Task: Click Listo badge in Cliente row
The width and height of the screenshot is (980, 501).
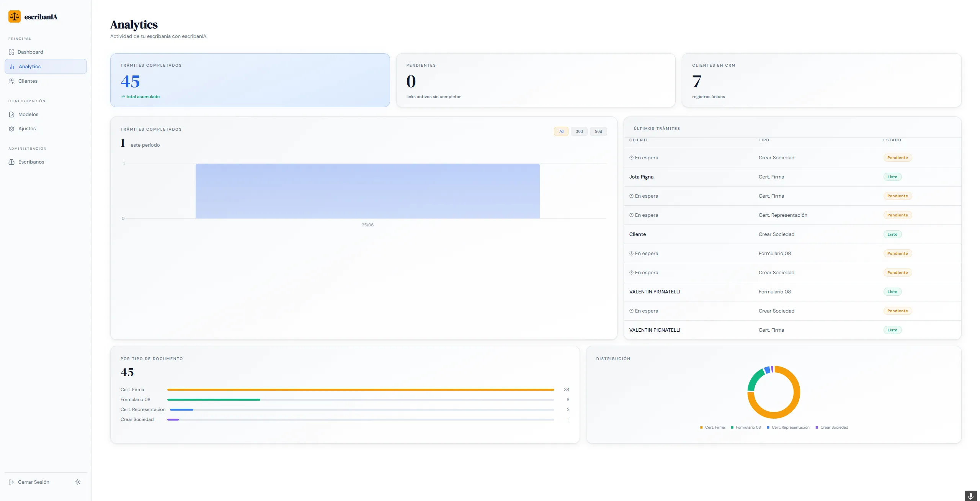Action: [x=892, y=234]
